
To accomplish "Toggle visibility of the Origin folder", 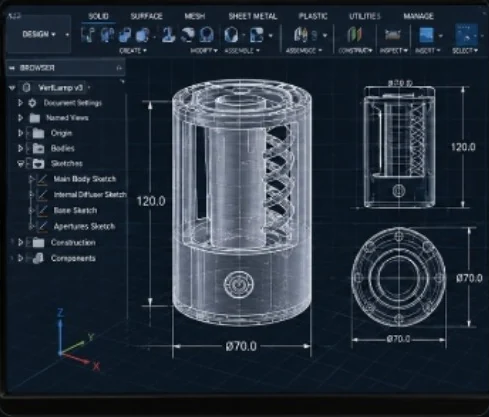I will (x=29, y=133).
